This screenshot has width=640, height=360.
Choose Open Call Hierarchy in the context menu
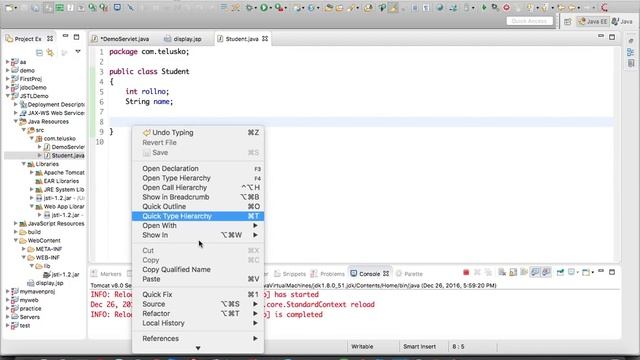[198, 187]
